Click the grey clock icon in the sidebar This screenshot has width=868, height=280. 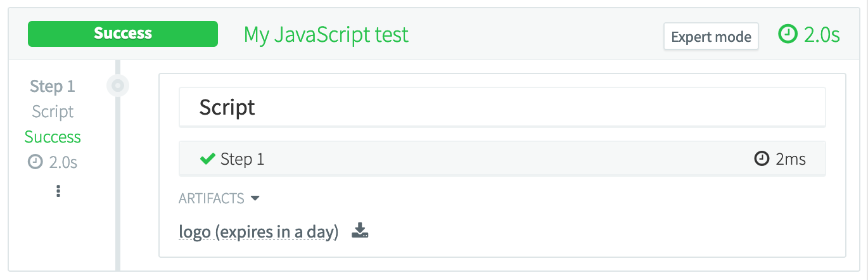[34, 163]
